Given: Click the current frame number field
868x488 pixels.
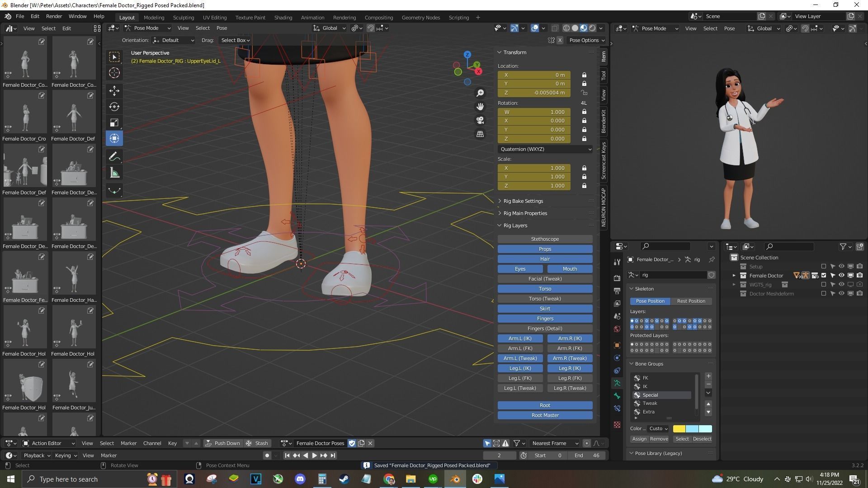Looking at the screenshot, I should 499,455.
